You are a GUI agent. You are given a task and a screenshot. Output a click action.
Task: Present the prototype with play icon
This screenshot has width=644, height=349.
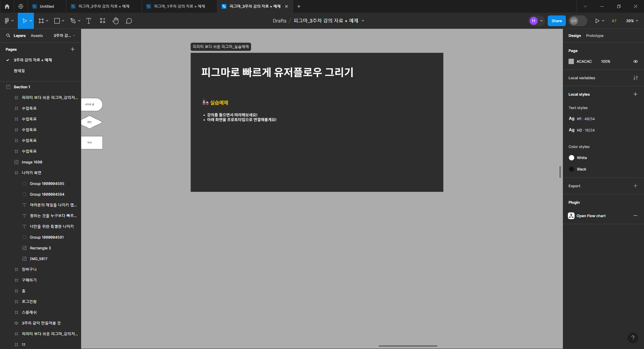597,21
